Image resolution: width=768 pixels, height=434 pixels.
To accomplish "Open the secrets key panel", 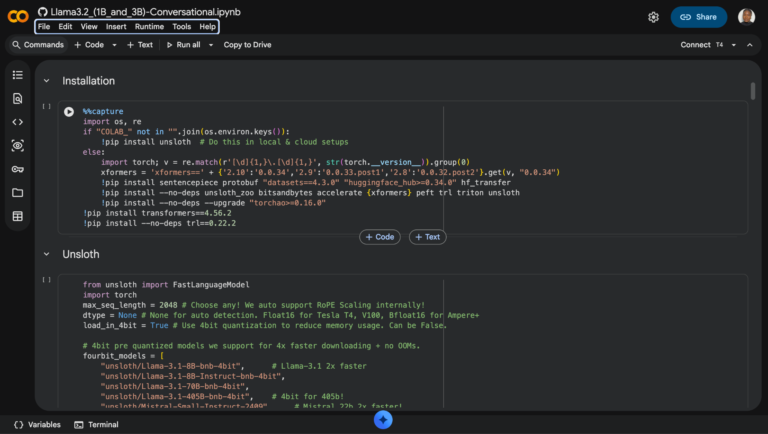I will pyautogui.click(x=18, y=169).
